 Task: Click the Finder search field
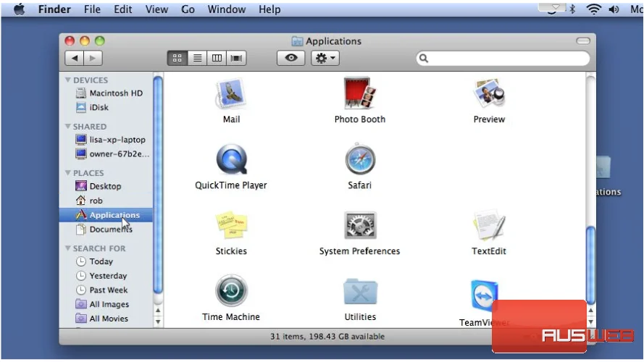pyautogui.click(x=503, y=58)
